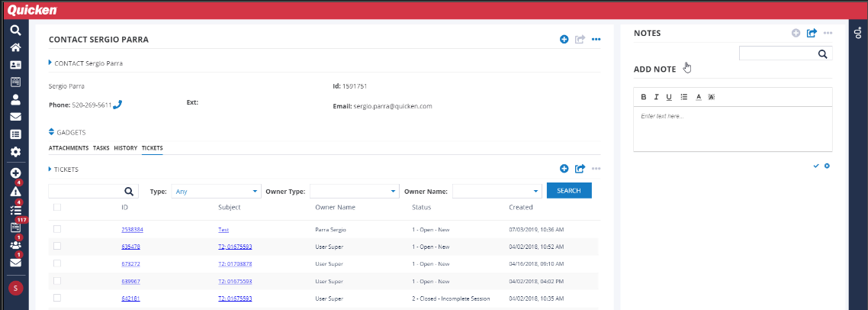Open ticket ID 673272 link
This screenshot has height=310, width=868.
tap(132, 263)
